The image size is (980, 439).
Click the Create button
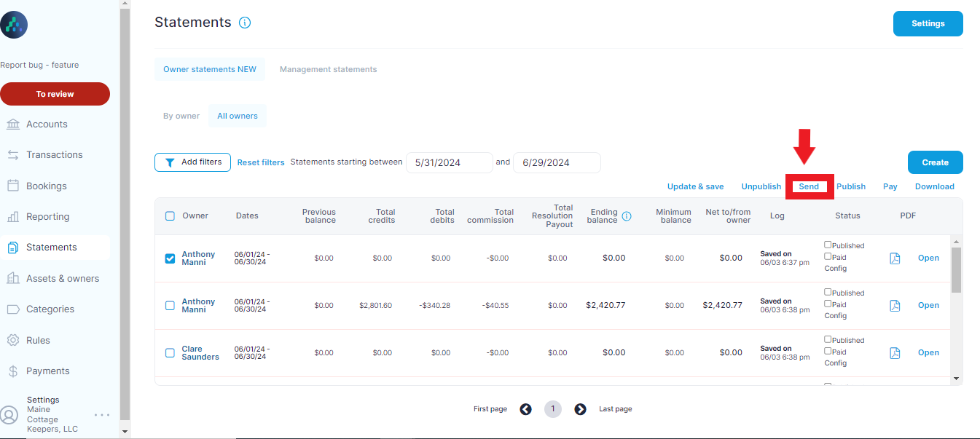coord(936,163)
